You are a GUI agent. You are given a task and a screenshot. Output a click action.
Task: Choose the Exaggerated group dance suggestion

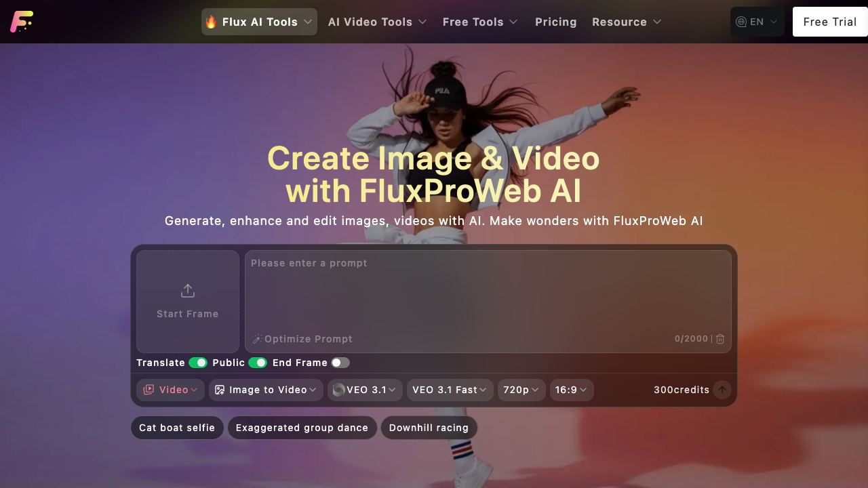click(302, 428)
